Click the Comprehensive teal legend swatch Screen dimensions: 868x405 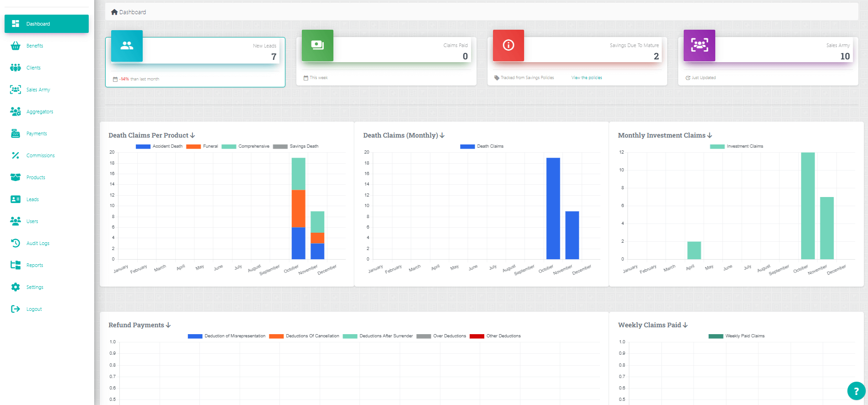coord(229,146)
